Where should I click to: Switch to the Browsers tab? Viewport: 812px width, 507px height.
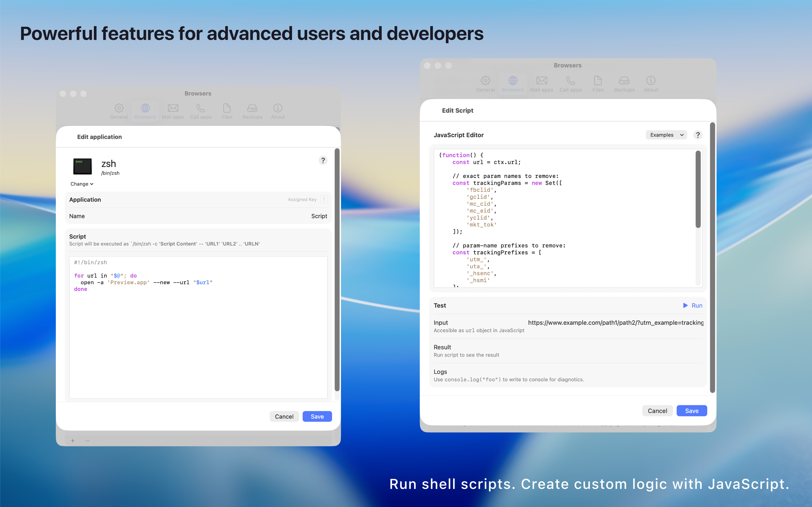pyautogui.click(x=512, y=83)
